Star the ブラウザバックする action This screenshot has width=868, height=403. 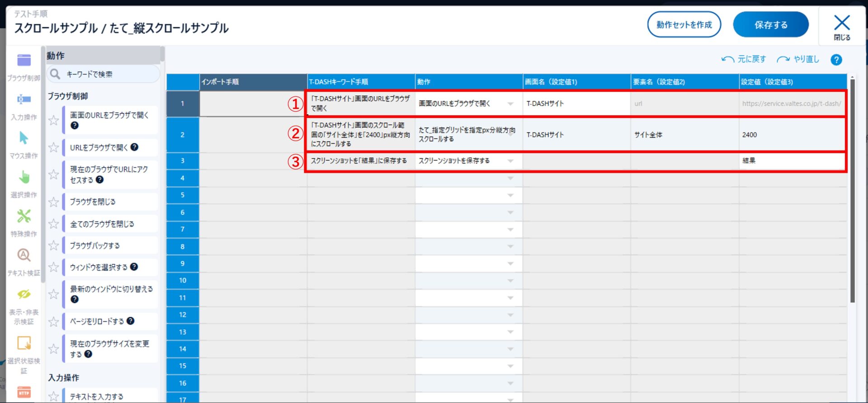(54, 246)
